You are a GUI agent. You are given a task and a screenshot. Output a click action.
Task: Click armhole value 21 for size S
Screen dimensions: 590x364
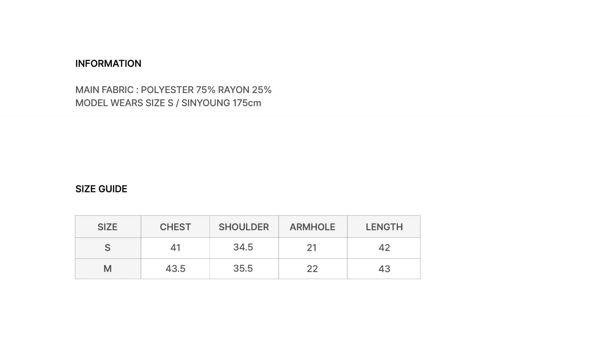pyautogui.click(x=312, y=248)
